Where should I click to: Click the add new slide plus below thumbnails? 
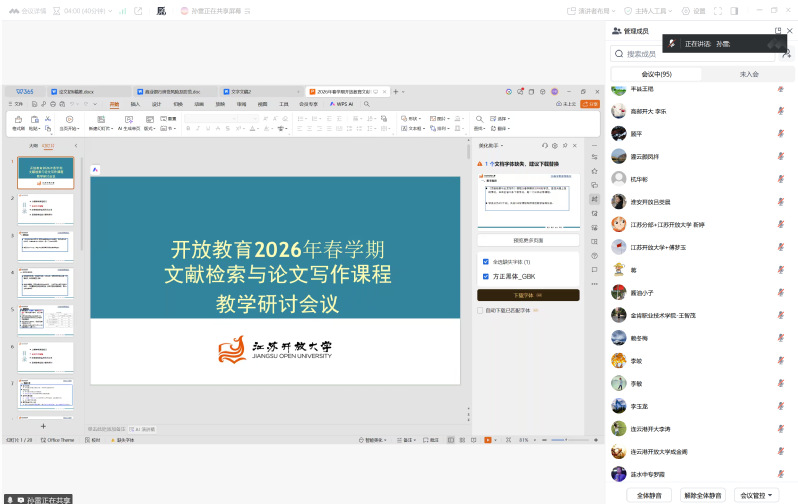(44, 425)
